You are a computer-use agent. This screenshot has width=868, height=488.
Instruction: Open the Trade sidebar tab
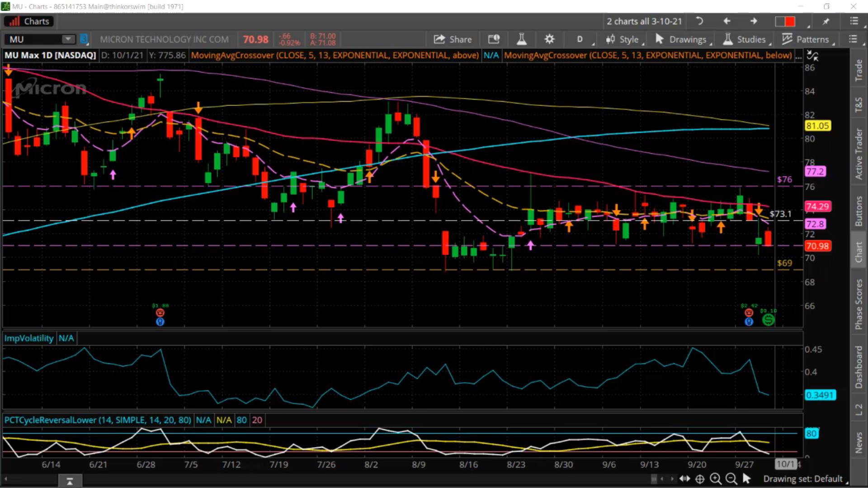pyautogui.click(x=859, y=70)
